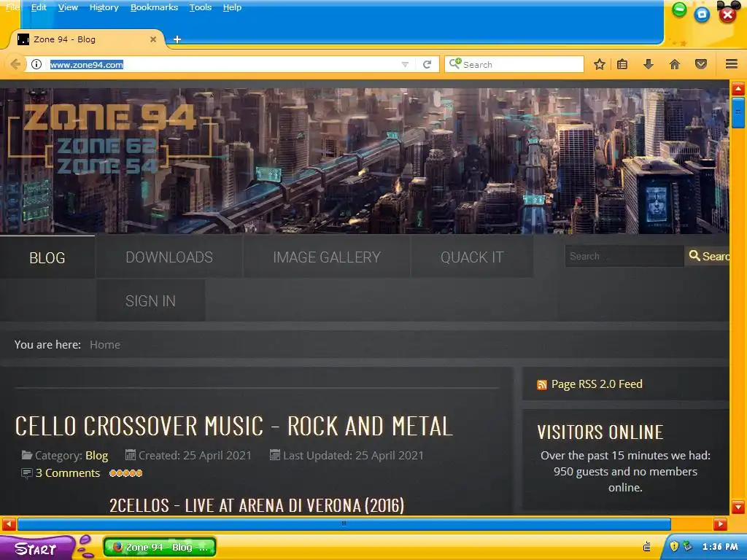Open the Edit menu
Screen dimensions: 747x560
pos(39,7)
